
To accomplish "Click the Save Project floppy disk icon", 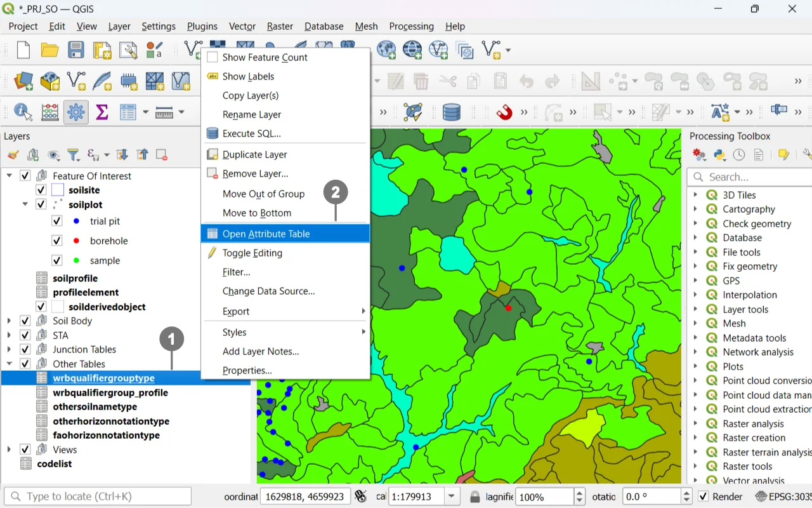I will tap(76, 50).
